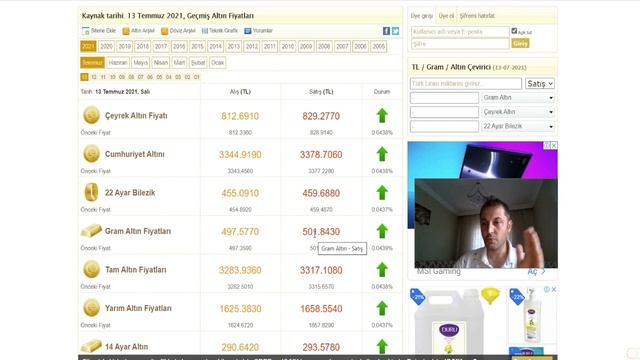The width and height of the screenshot is (640, 360).
Task: Switch to Üye ol tab
Action: coord(446,16)
